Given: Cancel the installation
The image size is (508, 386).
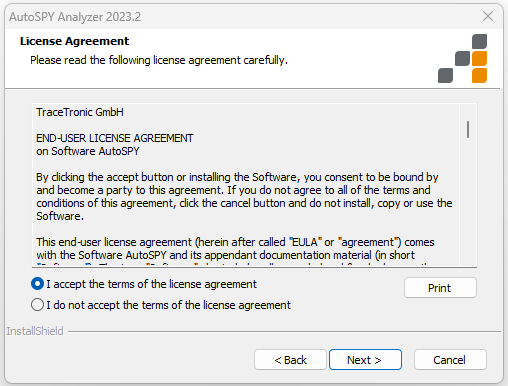Looking at the screenshot, I should (450, 360).
